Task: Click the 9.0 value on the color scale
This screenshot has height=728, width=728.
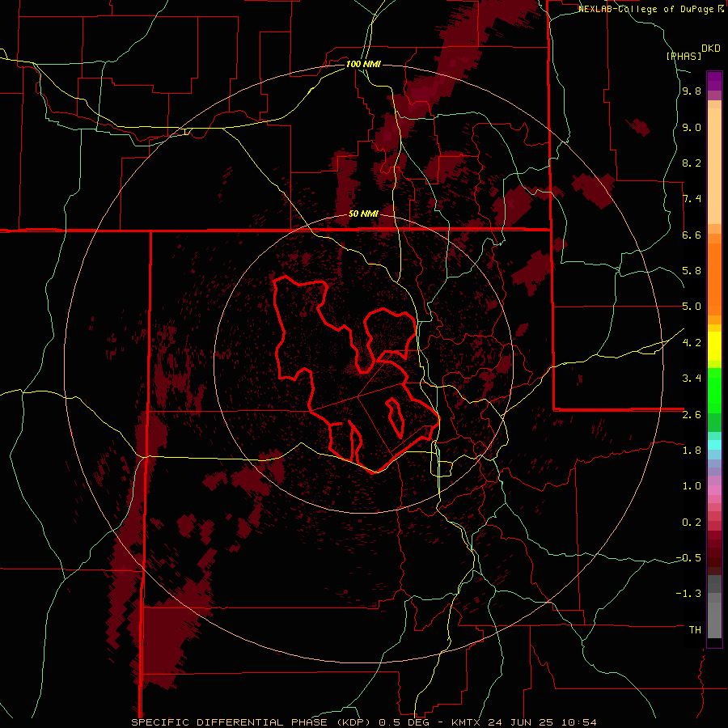Action: click(692, 127)
